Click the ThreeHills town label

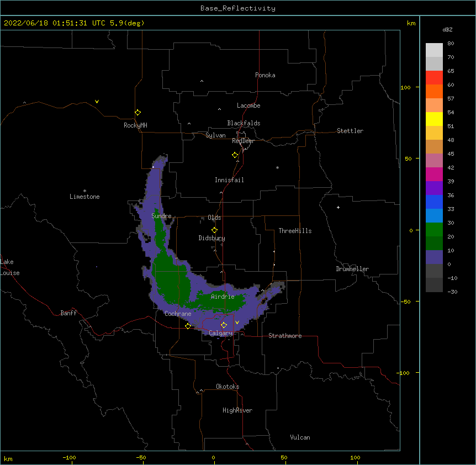click(295, 231)
